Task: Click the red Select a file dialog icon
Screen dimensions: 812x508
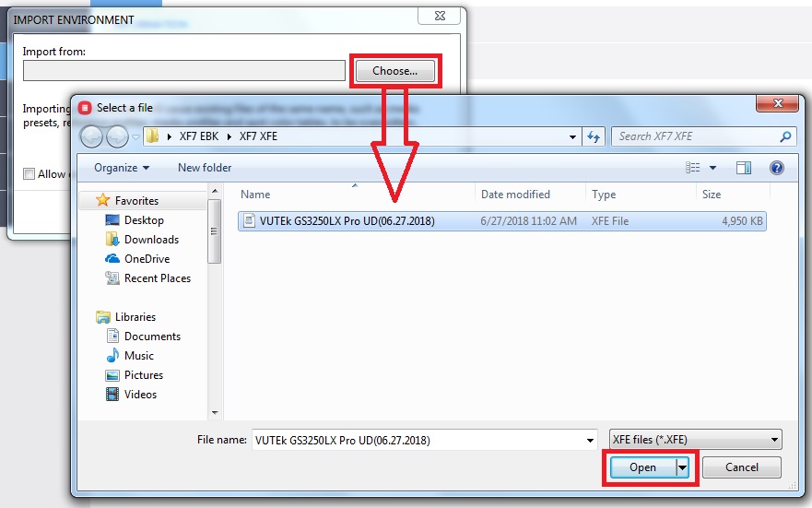Action: coord(85,108)
